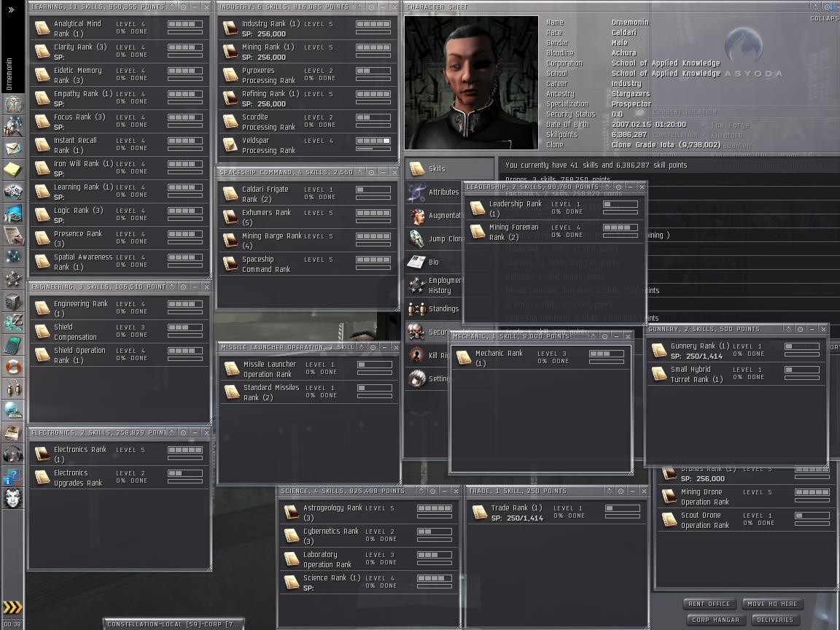Click the Veldspar Processing level progress bar

click(373, 141)
